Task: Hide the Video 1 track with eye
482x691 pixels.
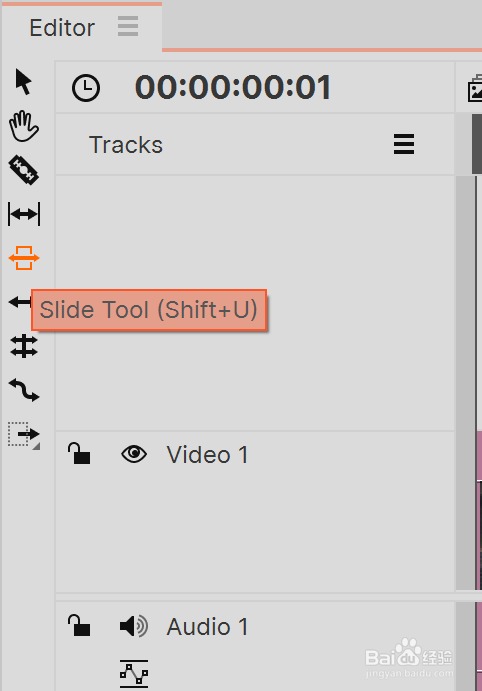Action: [134, 454]
